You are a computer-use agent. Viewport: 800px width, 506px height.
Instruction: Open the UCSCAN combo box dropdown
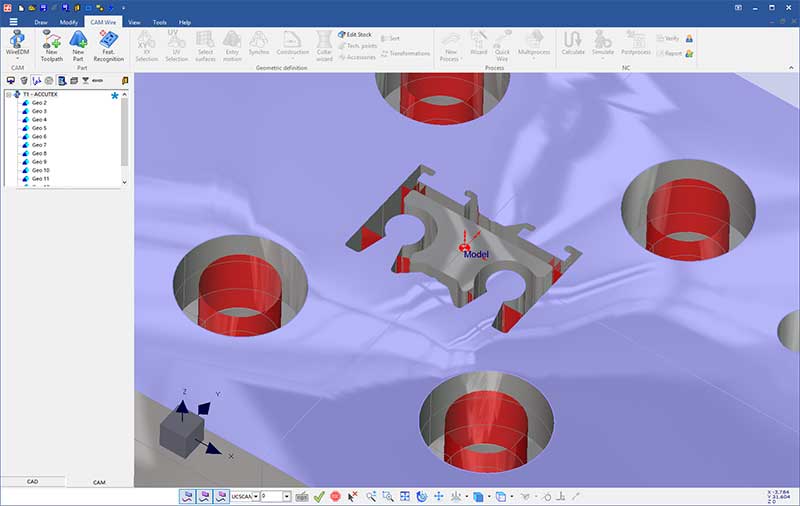(256, 496)
